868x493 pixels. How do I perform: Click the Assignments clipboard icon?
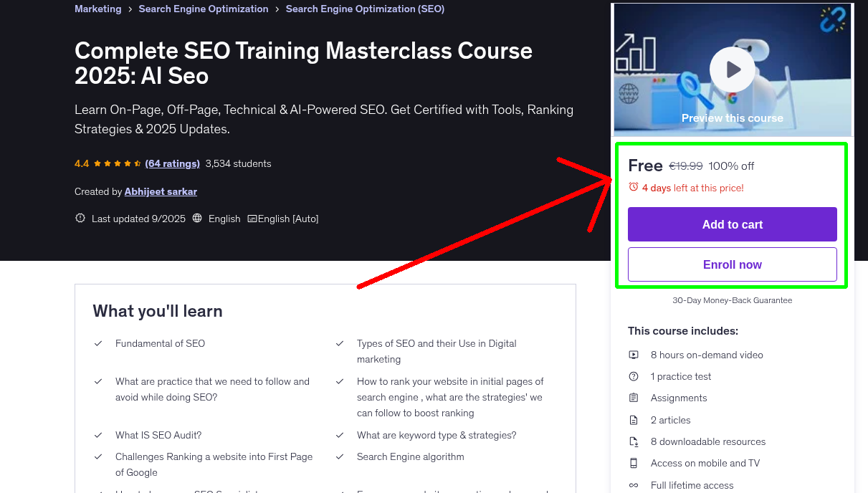[634, 398]
